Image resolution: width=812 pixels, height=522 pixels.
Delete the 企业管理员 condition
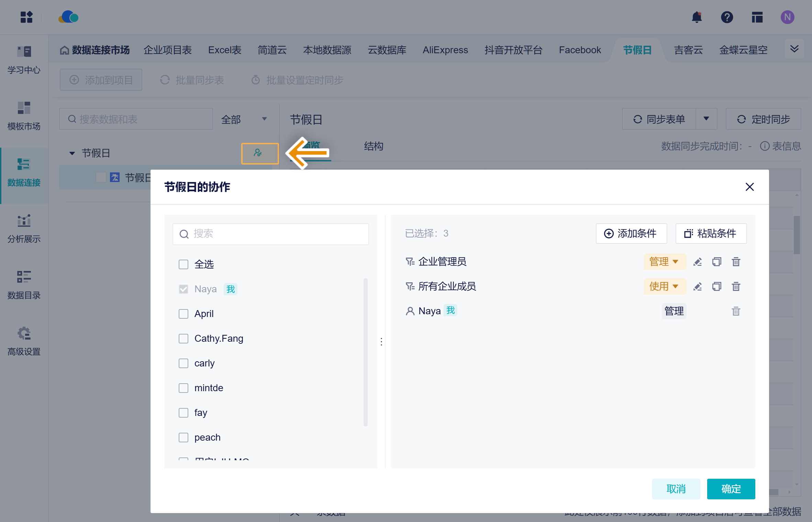click(736, 262)
